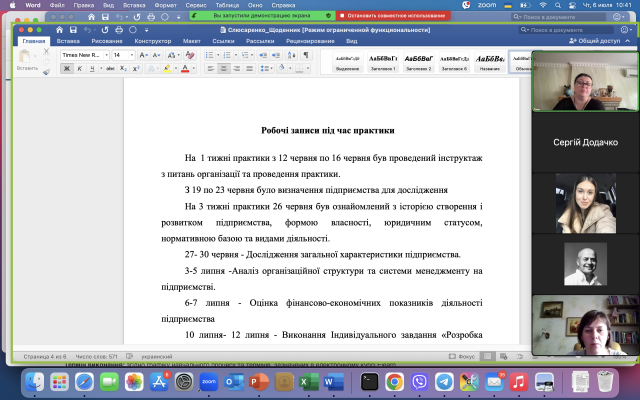Apply superscript formatting X²
Image resolution: width=640 pixels, height=400 pixels.
(x=136, y=69)
